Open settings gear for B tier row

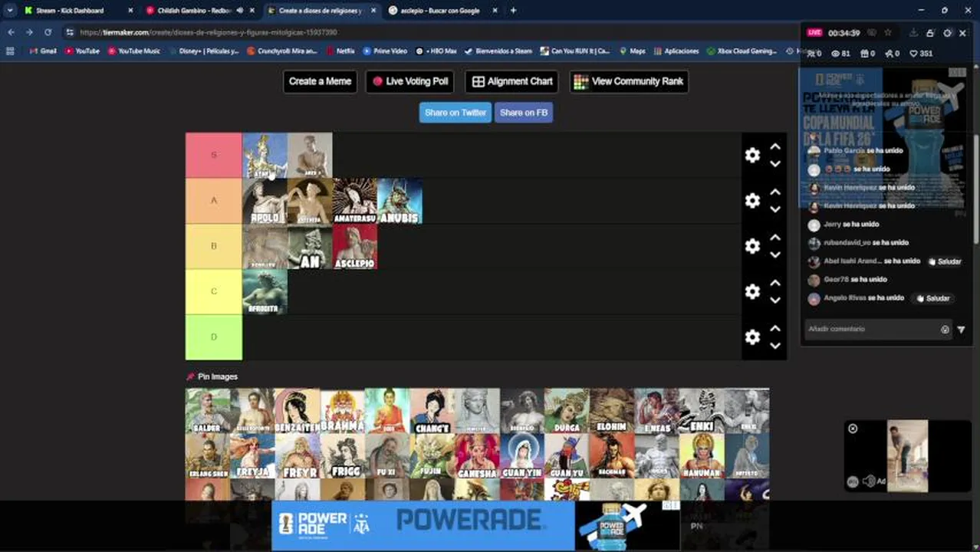(752, 246)
